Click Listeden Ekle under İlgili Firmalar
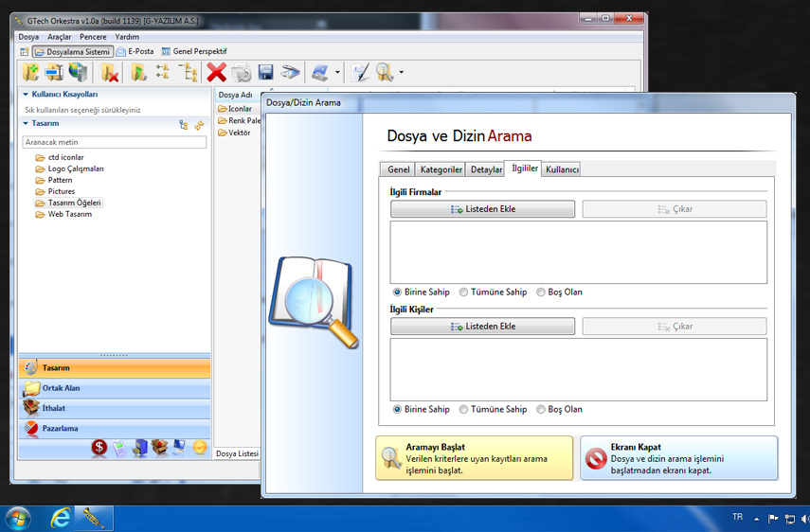Screen dimensions: 810x532 point(482,209)
